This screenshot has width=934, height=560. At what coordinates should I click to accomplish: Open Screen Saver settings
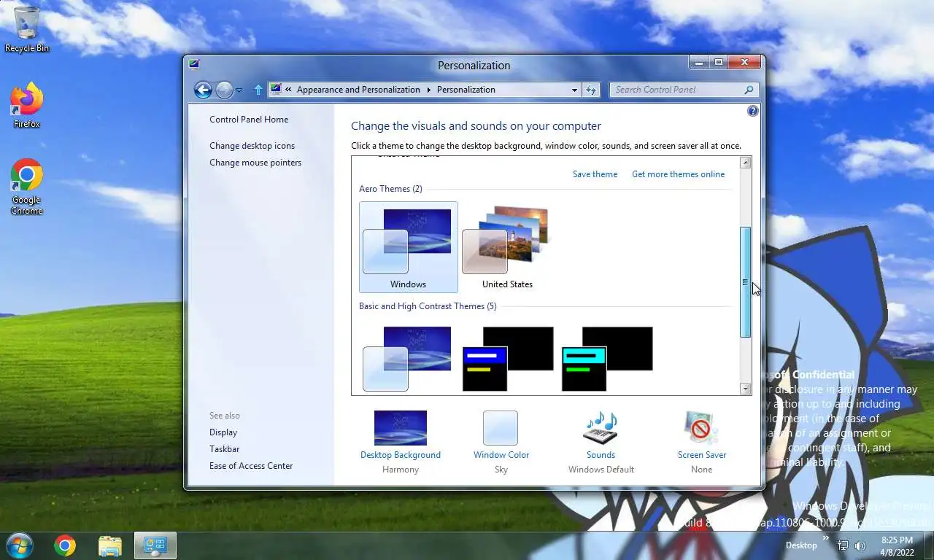click(x=701, y=427)
